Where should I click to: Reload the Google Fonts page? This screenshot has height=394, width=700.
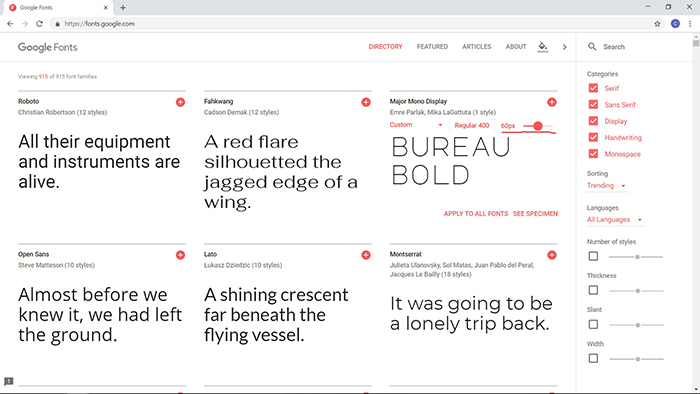(x=39, y=24)
